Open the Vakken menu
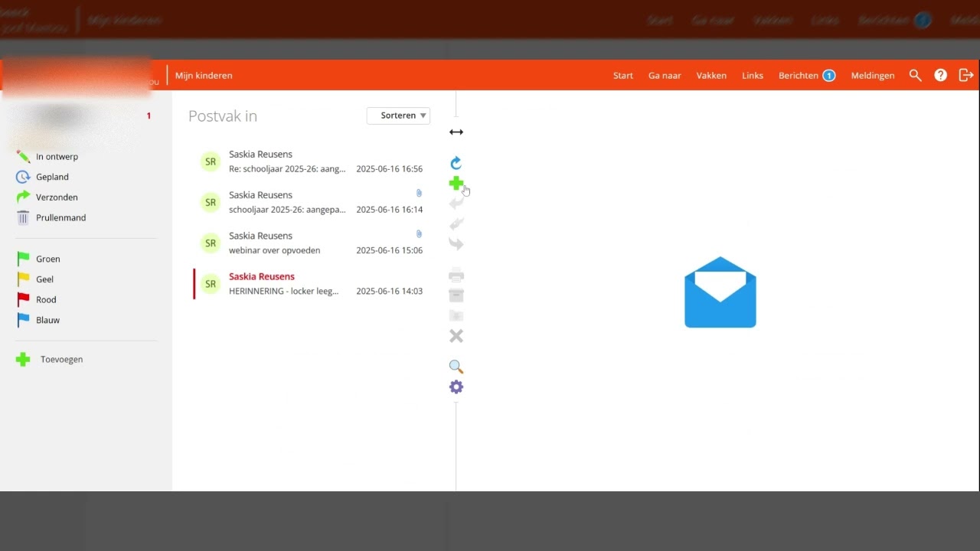 coord(711,76)
